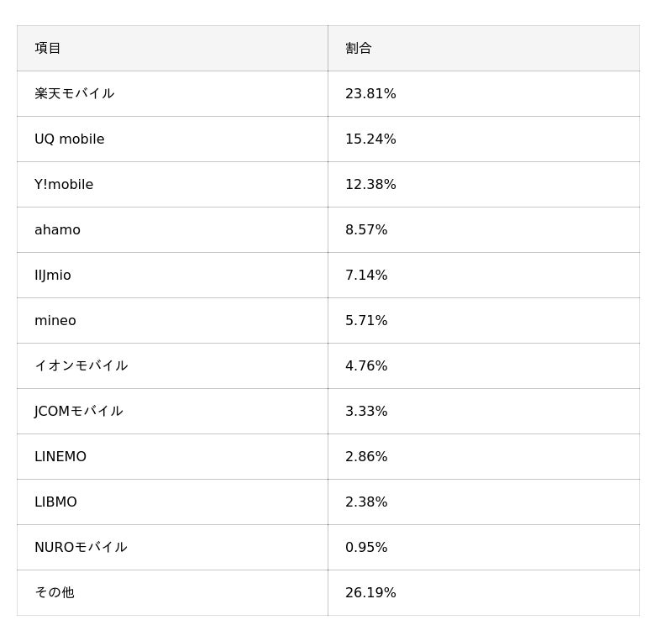Click the 割合 column header

[359, 49]
